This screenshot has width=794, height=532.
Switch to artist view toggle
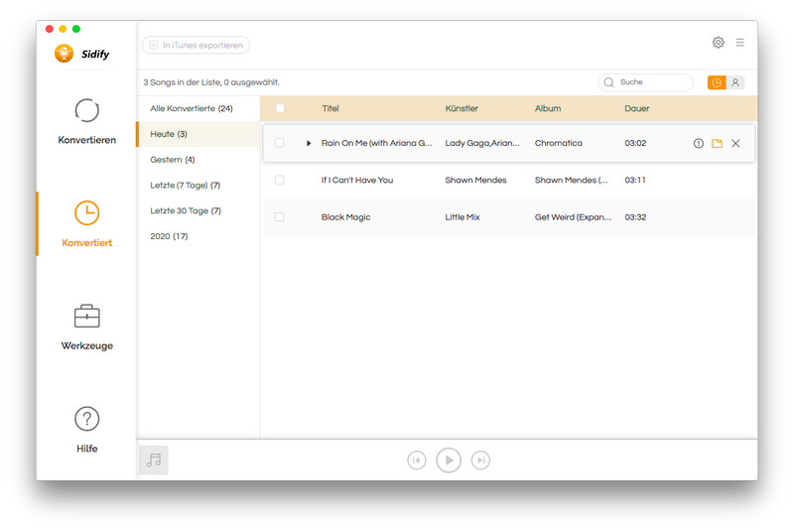(x=735, y=82)
